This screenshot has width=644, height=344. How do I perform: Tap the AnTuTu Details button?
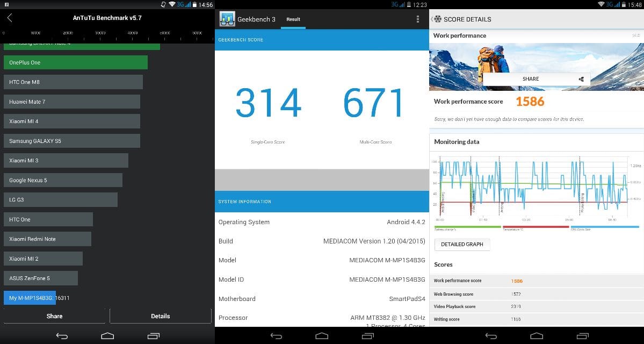coord(161,316)
